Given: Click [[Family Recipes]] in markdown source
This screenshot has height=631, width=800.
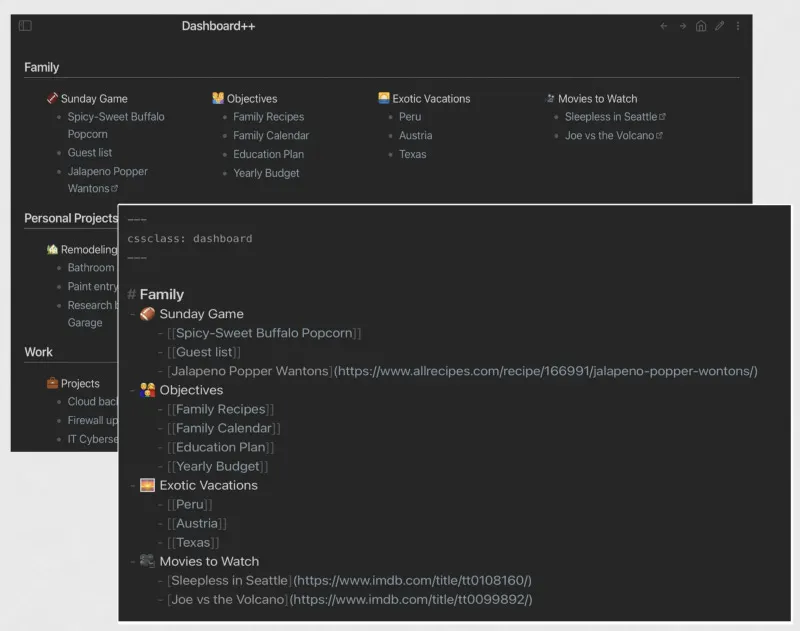Looking at the screenshot, I should pos(220,409).
